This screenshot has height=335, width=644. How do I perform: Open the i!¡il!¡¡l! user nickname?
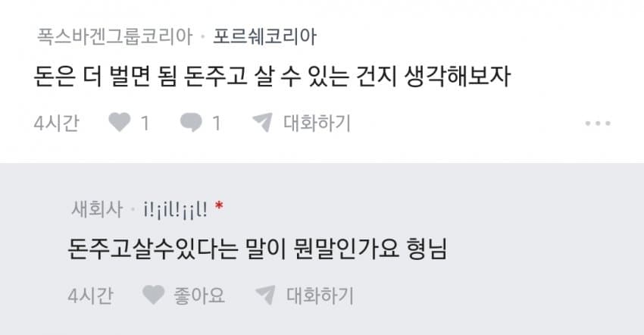[175, 210]
